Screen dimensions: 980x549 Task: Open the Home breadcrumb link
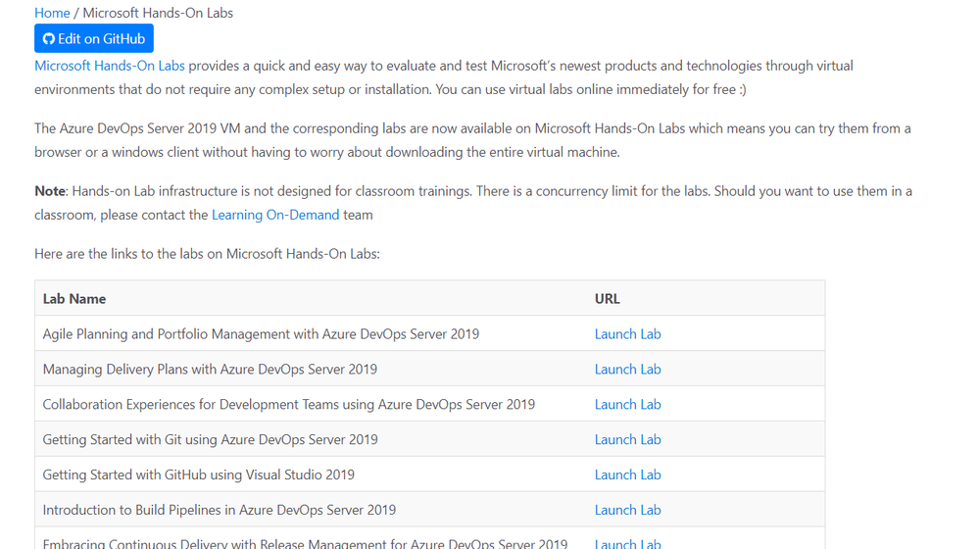click(x=52, y=13)
